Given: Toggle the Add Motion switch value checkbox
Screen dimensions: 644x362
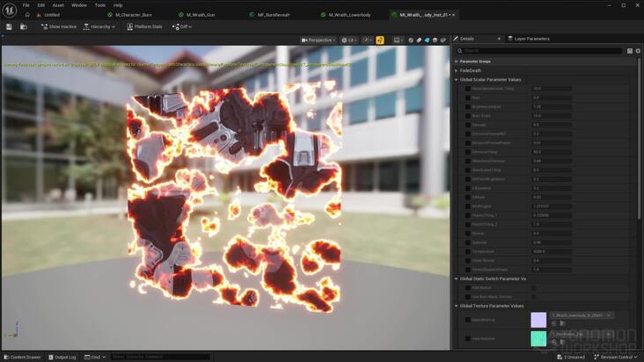Looking at the screenshot, I should click(533, 288).
